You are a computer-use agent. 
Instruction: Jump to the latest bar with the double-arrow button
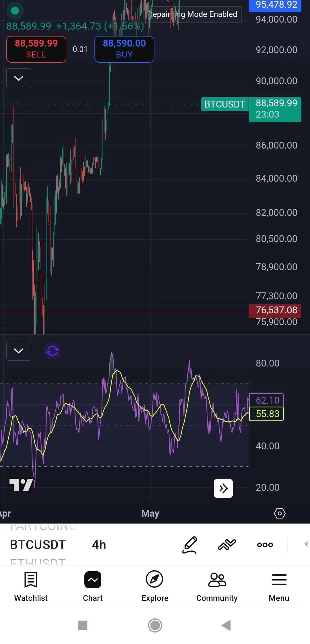click(x=223, y=488)
